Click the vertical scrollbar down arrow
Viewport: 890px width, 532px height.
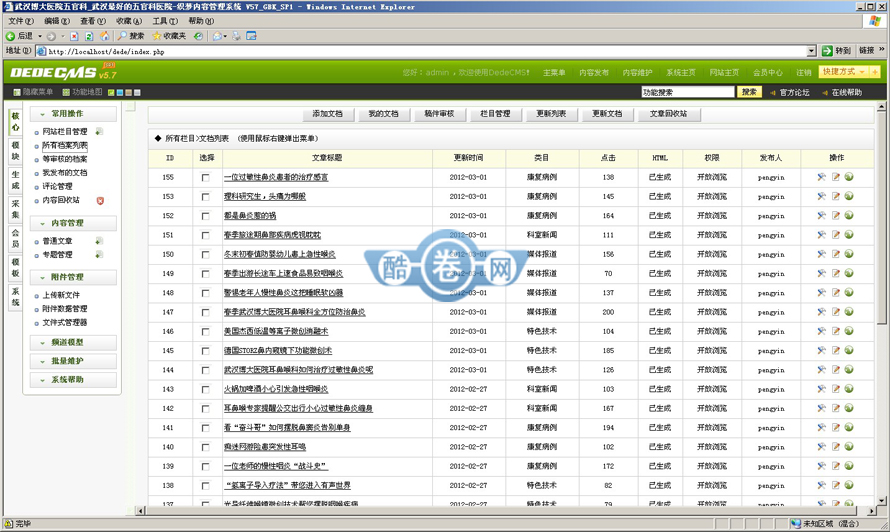(x=881, y=501)
